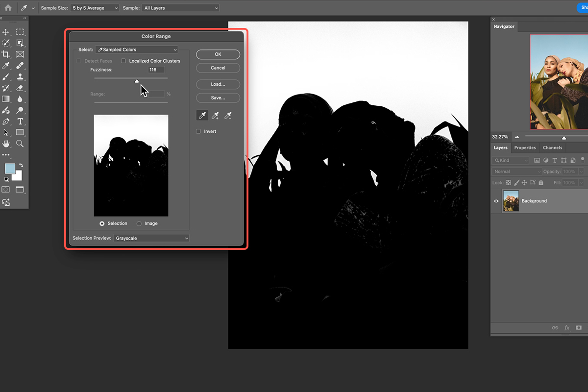
Task: Select the Gradient tool
Action: tap(6, 98)
